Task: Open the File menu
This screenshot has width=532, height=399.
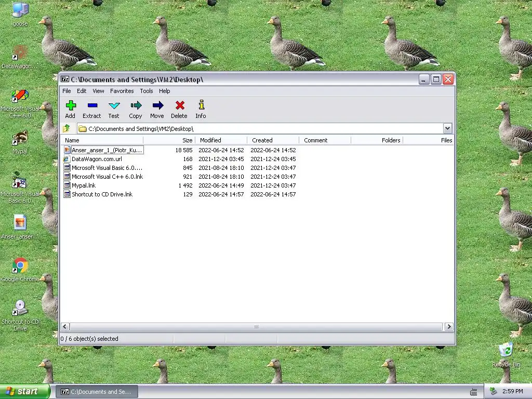Action: pos(66,91)
